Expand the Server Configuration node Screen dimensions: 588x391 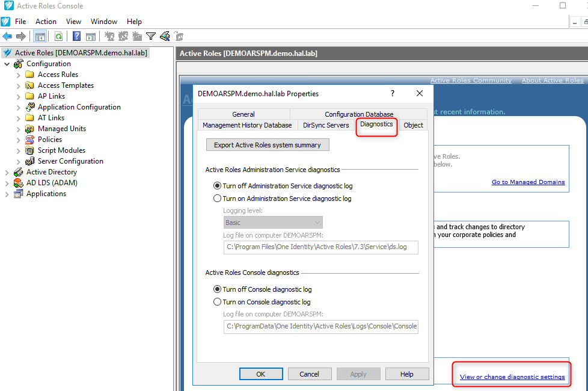click(x=19, y=162)
